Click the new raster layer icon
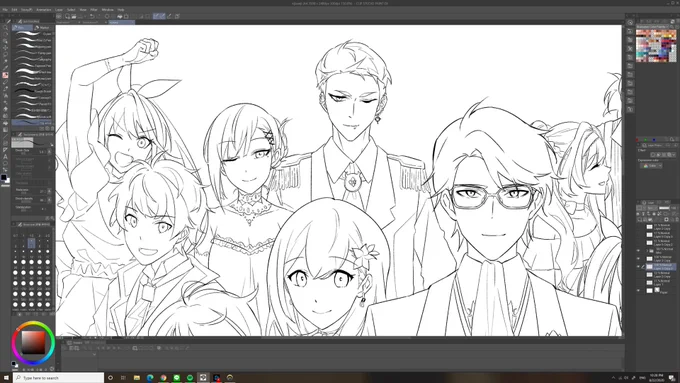The width and height of the screenshot is (680, 383). 639,219
